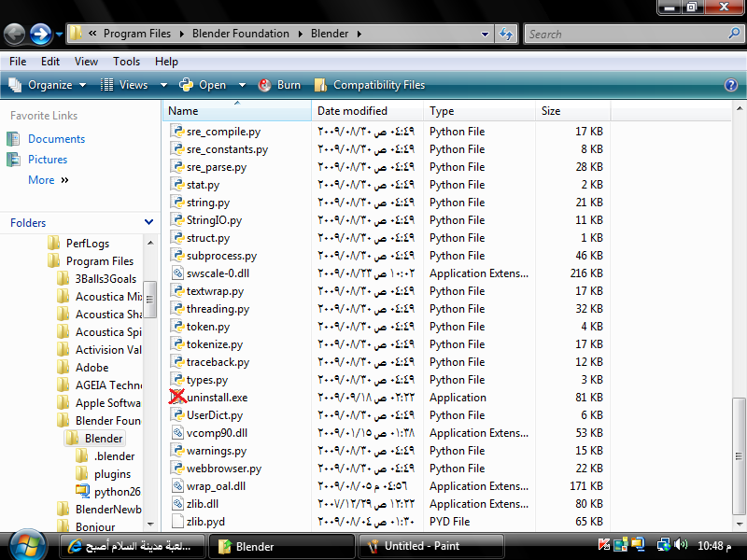
Task: Click the uninstall.exe application icon
Action: 177,397
